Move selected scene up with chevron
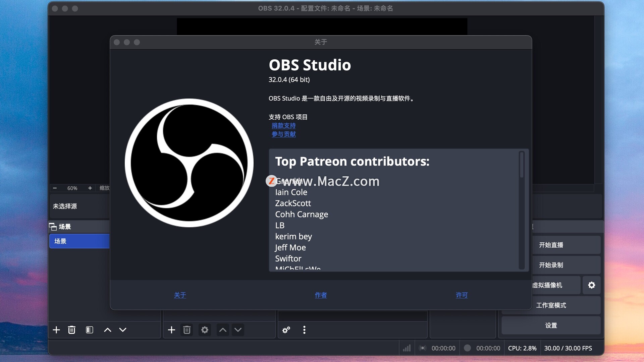Image resolution: width=644 pixels, height=362 pixels. (x=107, y=330)
